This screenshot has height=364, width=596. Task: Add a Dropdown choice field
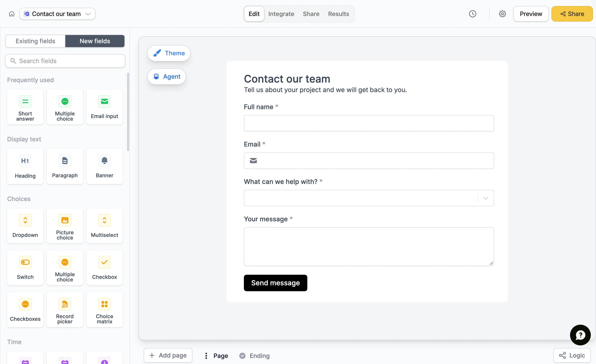(x=25, y=226)
